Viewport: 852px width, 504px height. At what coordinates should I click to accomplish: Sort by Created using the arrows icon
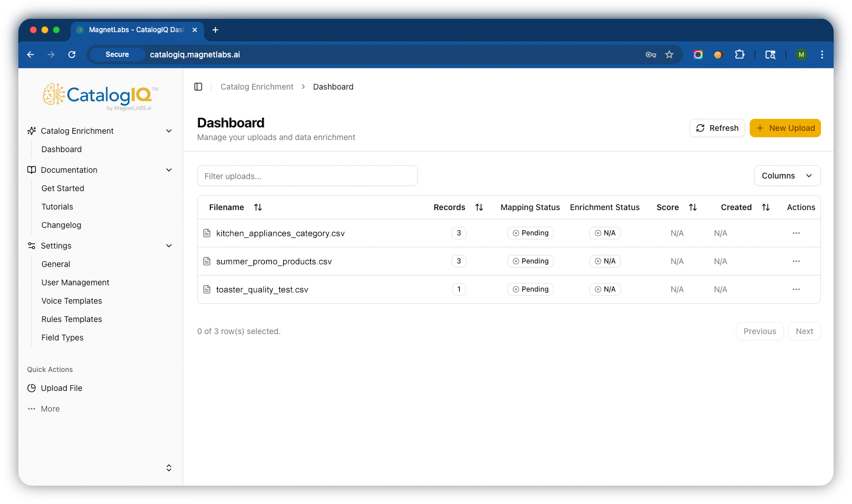pos(766,207)
